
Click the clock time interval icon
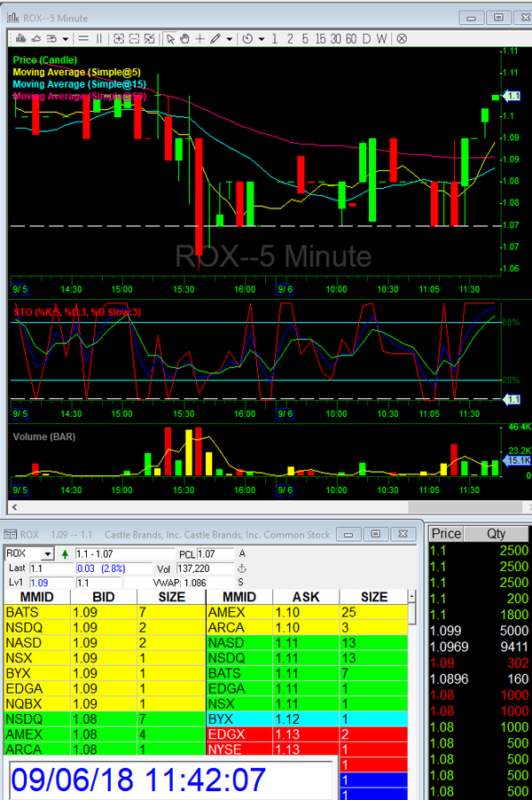tap(247, 38)
